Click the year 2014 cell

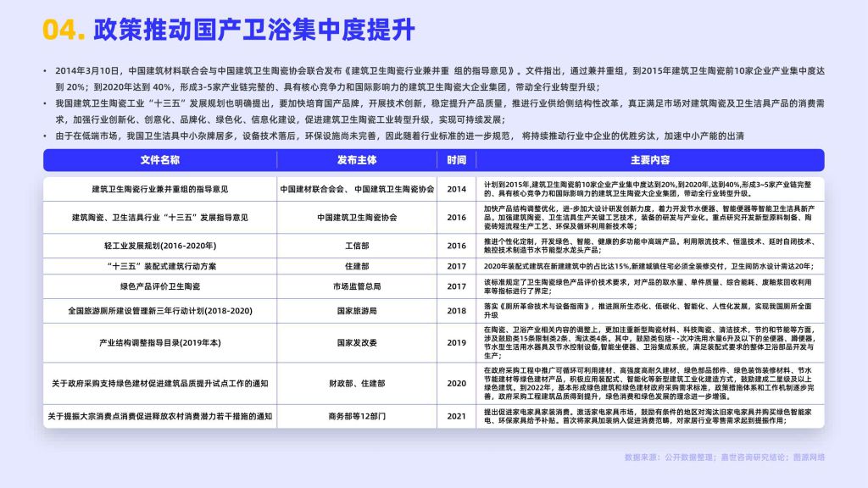(x=457, y=189)
